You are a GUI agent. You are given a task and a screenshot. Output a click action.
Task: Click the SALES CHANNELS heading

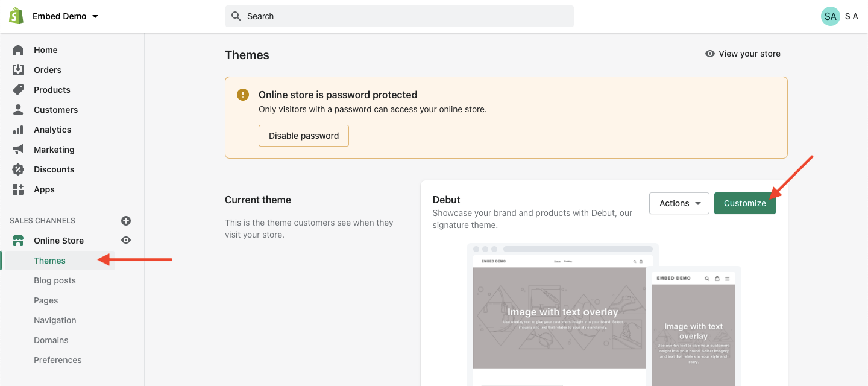(x=43, y=221)
